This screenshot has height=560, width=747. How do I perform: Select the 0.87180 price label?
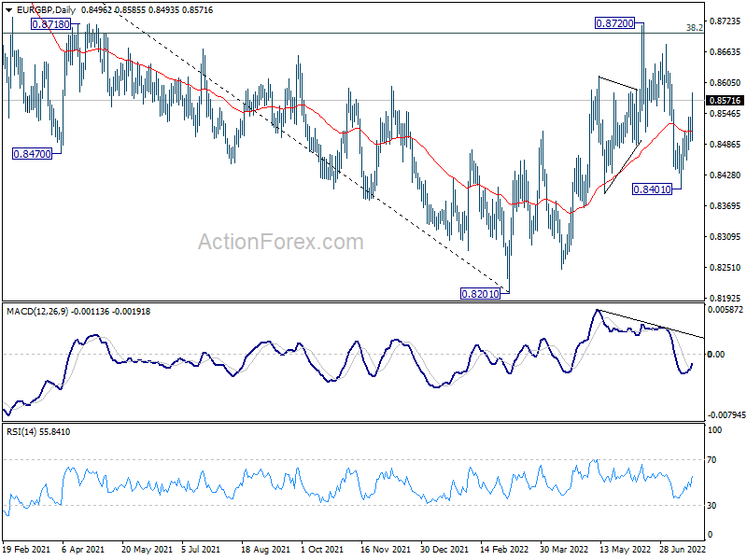[51, 24]
